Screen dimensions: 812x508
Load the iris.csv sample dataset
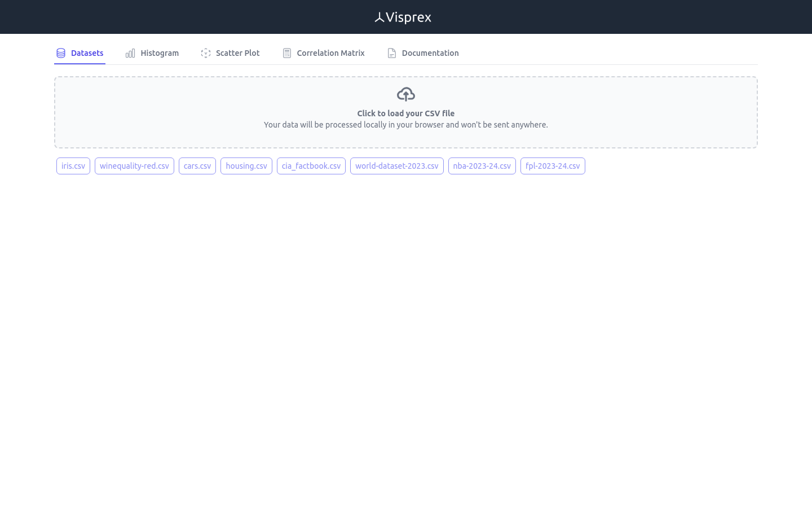[73, 165]
